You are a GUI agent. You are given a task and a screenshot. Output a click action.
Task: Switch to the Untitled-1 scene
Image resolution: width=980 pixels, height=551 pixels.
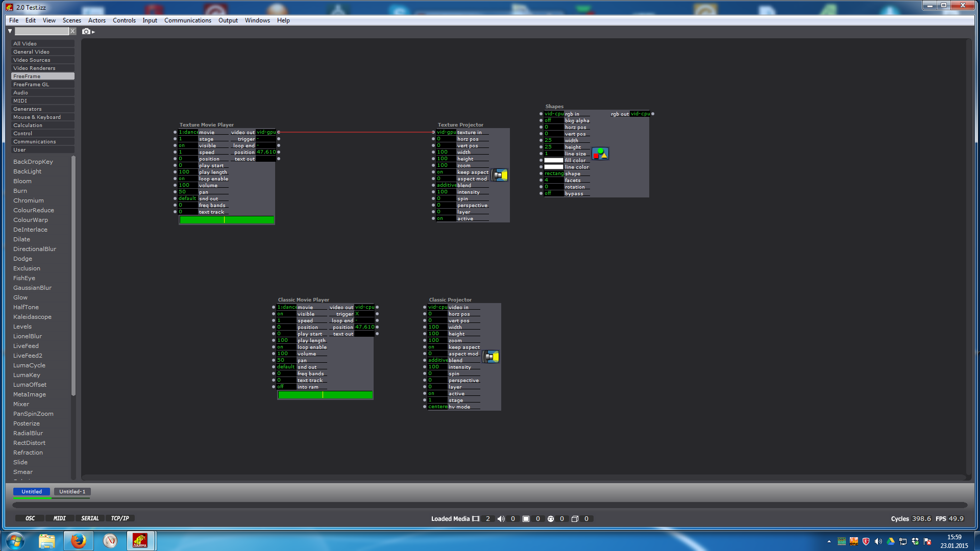(x=72, y=492)
